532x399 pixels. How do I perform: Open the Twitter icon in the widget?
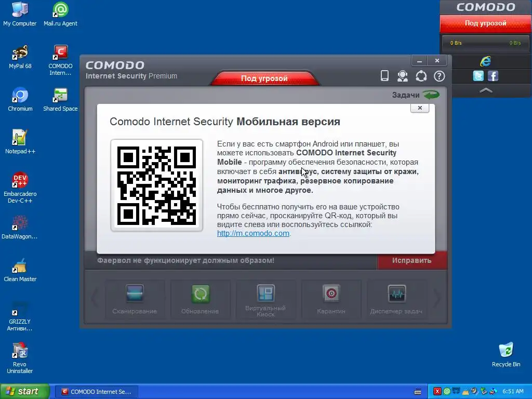(x=478, y=76)
